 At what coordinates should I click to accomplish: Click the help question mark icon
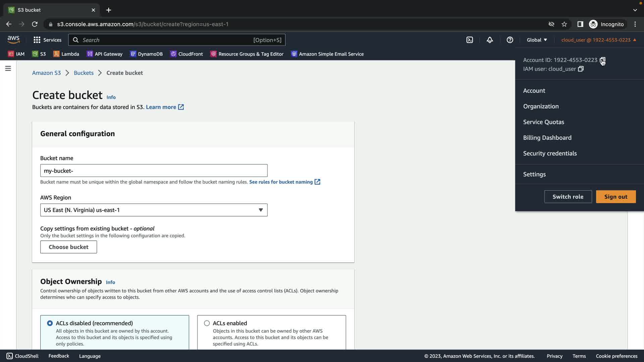tap(510, 40)
